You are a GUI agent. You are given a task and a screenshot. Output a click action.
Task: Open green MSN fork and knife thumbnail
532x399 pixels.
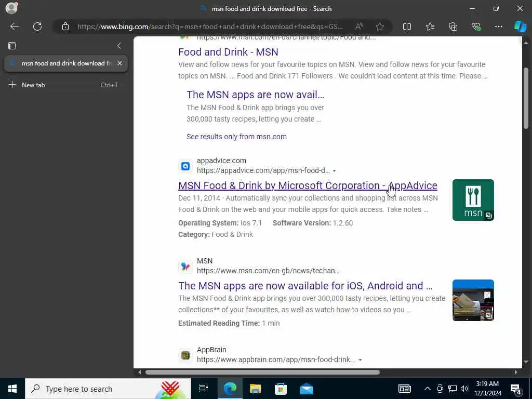point(473,200)
